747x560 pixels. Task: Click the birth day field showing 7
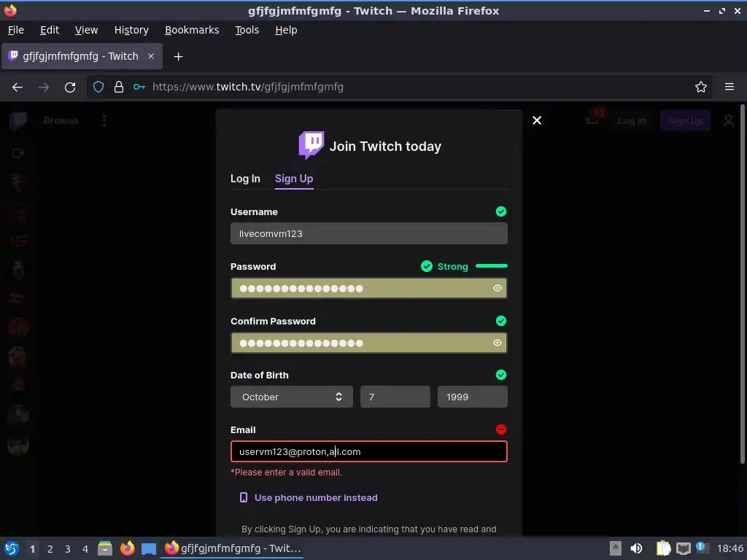click(x=395, y=397)
